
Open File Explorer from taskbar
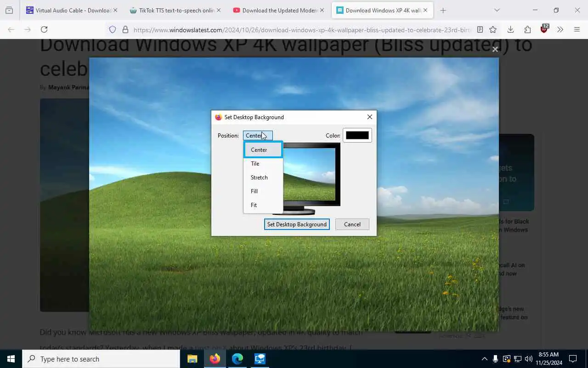click(x=192, y=359)
